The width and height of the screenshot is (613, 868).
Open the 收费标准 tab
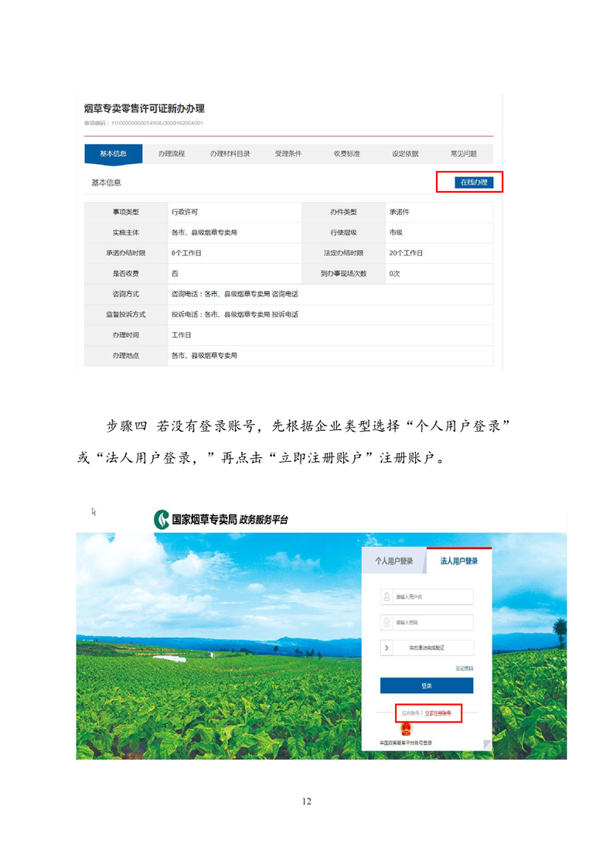[x=347, y=154]
